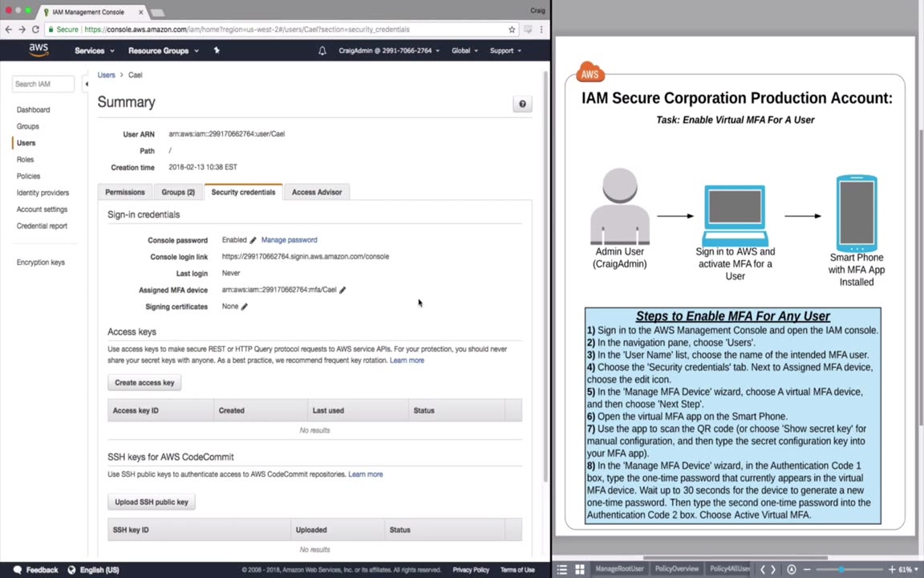The image size is (924, 578).
Task: Open the Support dropdown
Action: (505, 51)
